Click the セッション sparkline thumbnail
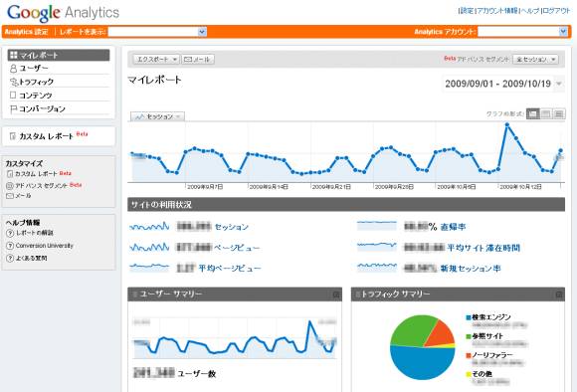577x392 pixels. pos(149,227)
